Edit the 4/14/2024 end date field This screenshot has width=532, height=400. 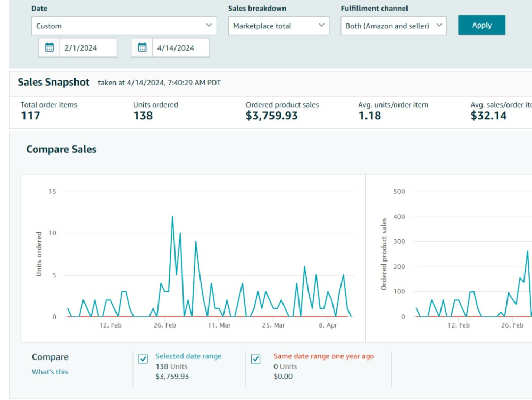tap(180, 47)
